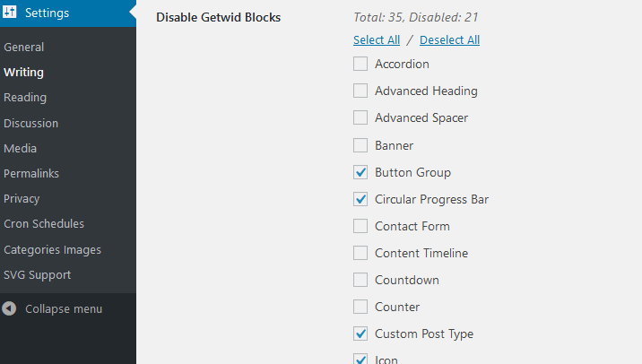Viewport: 642px width, 364px height.
Task: Check the Advanced Spacer box
Action: tap(360, 117)
